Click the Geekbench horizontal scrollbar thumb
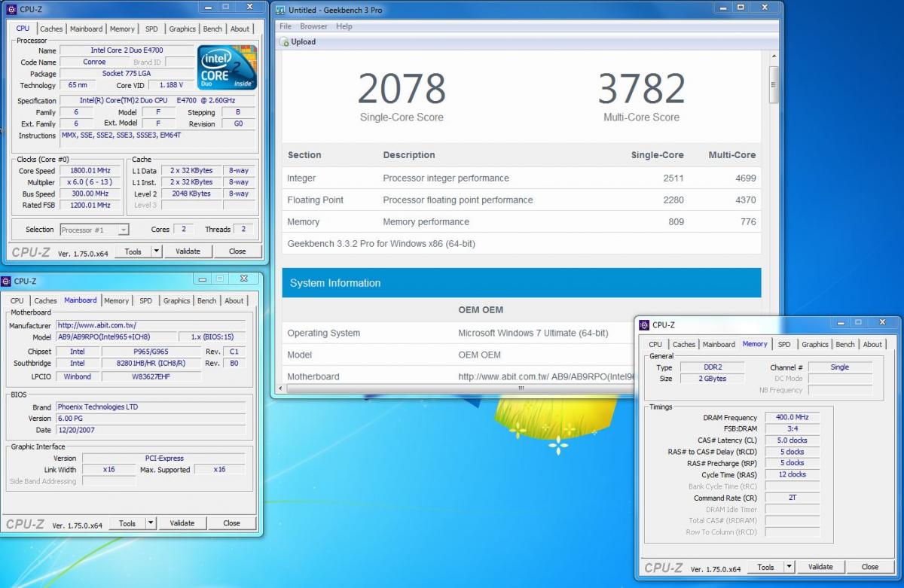The height and width of the screenshot is (588, 904). [x=520, y=388]
